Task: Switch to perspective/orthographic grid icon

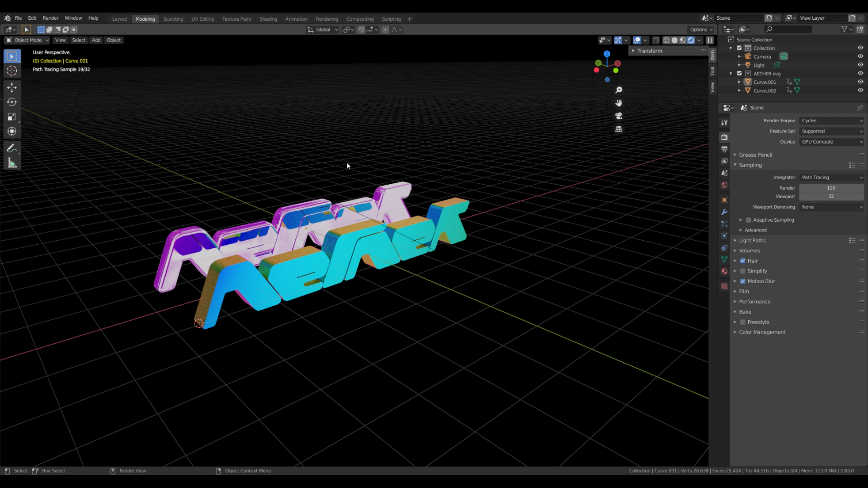Action: 619,129
